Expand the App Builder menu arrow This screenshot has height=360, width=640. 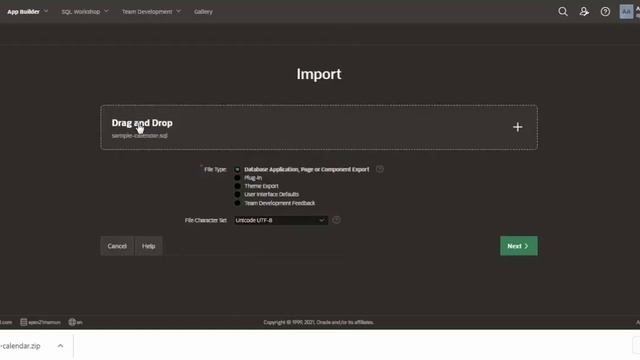click(x=46, y=11)
